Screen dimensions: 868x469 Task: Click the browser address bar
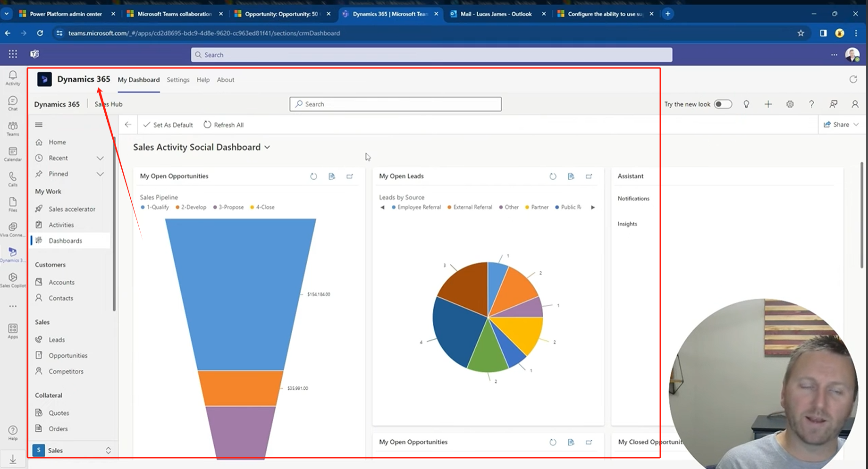(x=425, y=33)
